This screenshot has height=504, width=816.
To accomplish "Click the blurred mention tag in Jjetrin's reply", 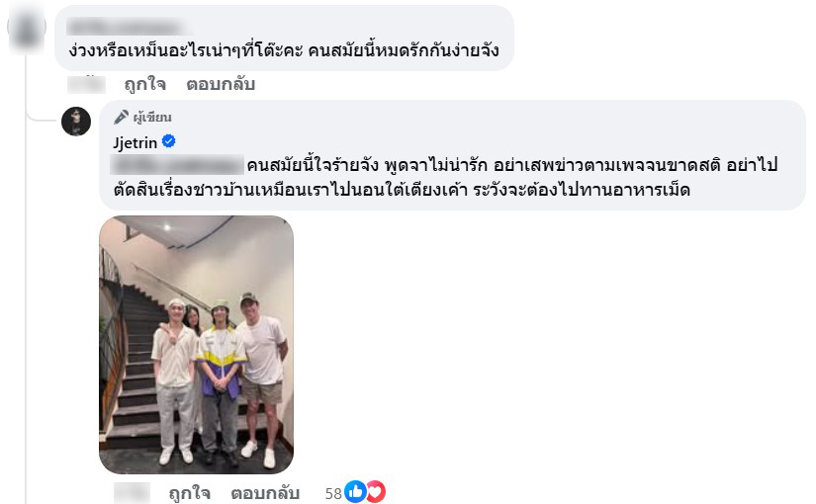I will click(x=177, y=165).
